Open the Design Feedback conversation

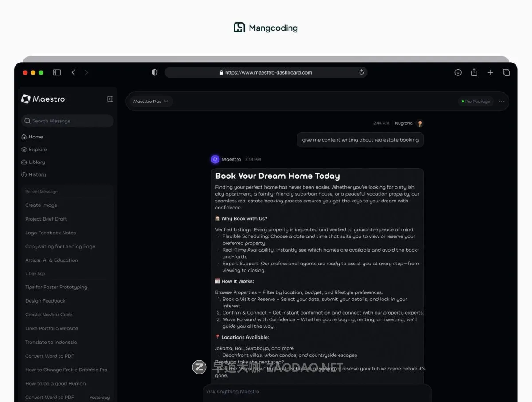[45, 301]
